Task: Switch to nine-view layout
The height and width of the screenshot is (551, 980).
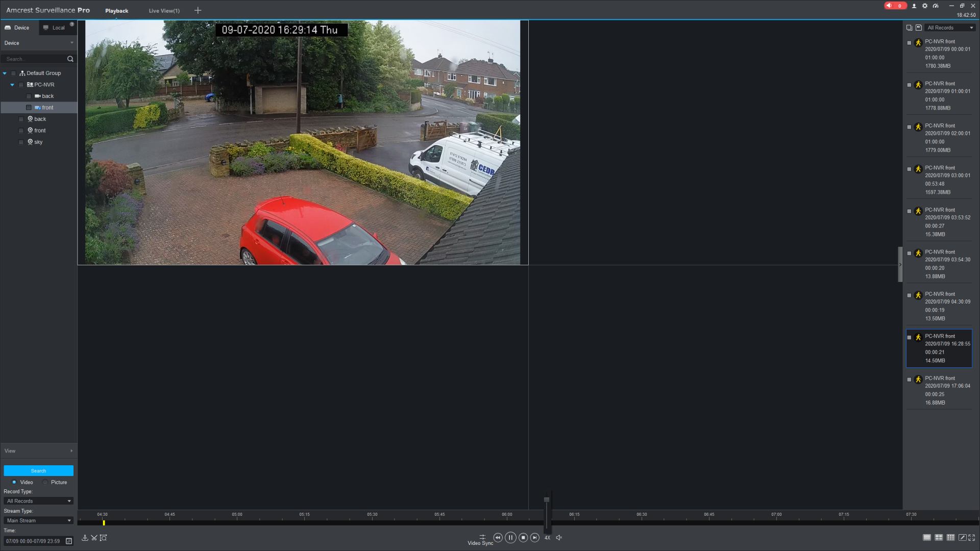Action: pyautogui.click(x=950, y=538)
